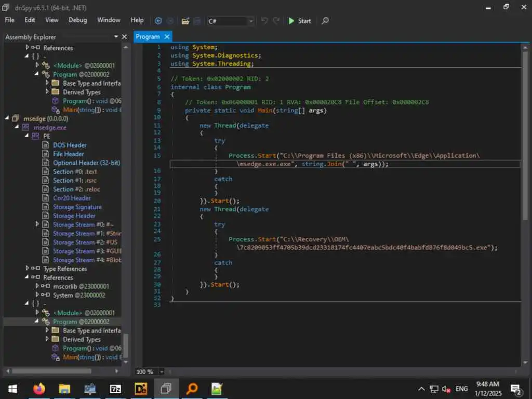Open the Debug menu

point(78,20)
